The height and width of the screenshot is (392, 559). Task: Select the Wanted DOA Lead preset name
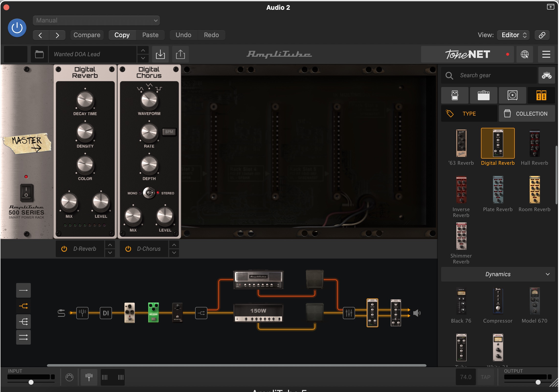(x=92, y=54)
